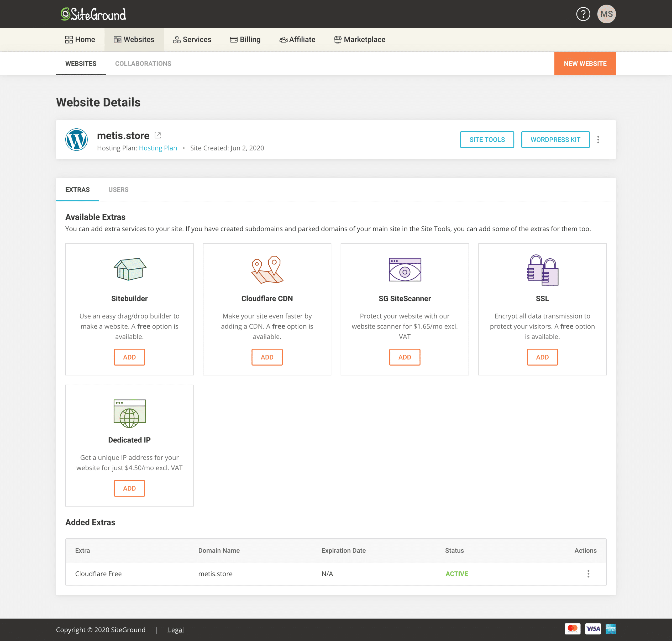The width and height of the screenshot is (672, 641).
Task: Click the Dedicated IP globe icon
Action: tap(129, 413)
